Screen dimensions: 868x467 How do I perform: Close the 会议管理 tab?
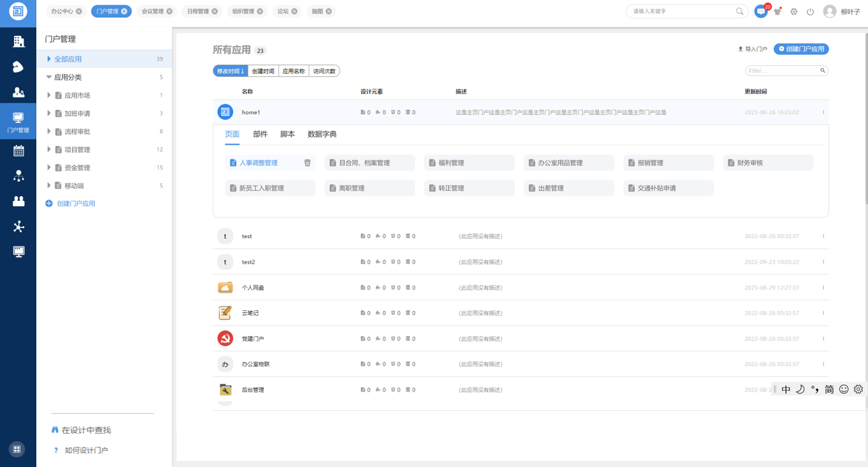(x=170, y=11)
